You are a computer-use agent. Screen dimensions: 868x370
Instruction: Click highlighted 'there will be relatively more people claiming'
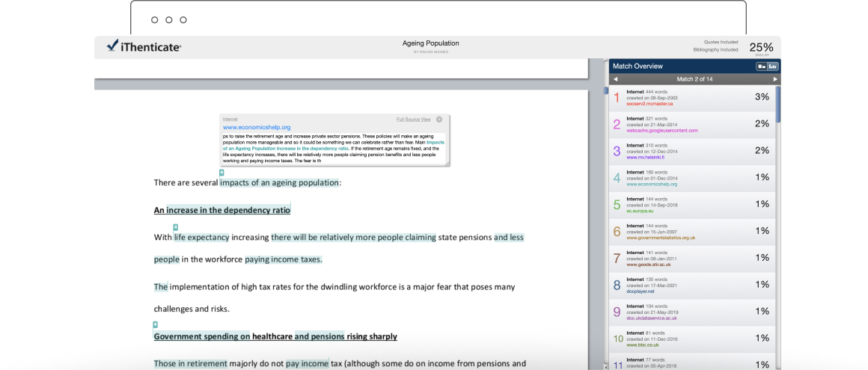click(354, 237)
